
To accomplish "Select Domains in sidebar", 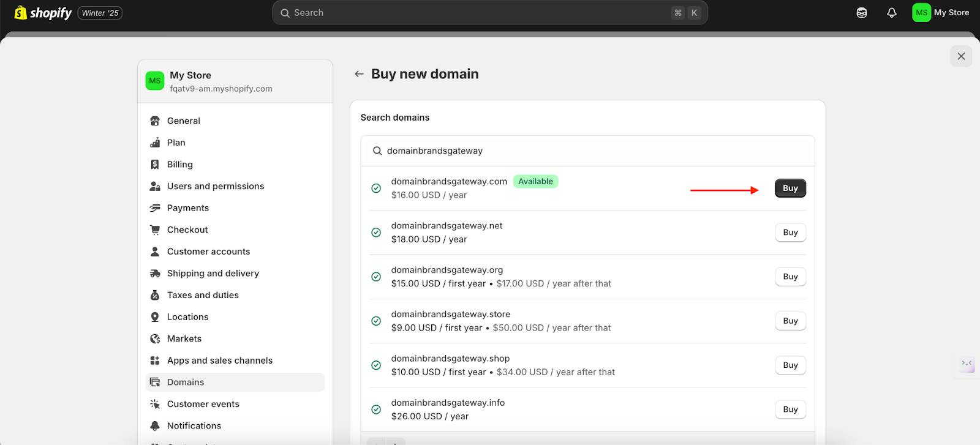I will coord(235,383).
